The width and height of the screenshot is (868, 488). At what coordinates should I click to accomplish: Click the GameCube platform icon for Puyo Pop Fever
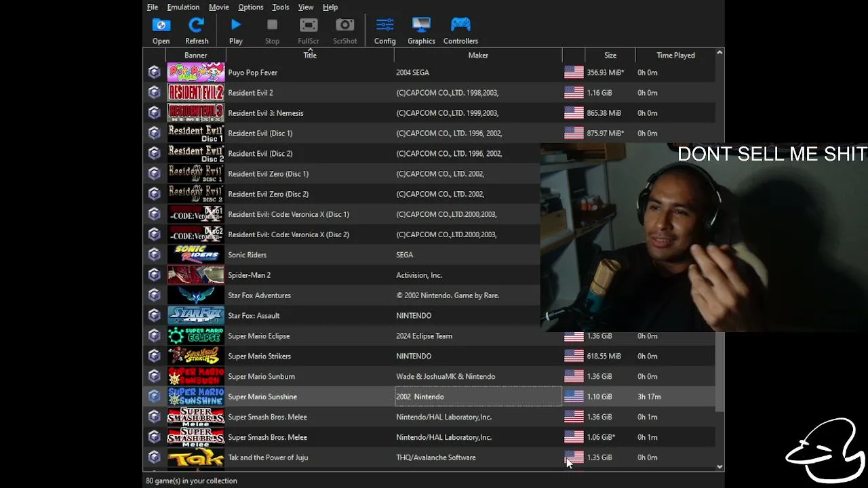pos(155,73)
